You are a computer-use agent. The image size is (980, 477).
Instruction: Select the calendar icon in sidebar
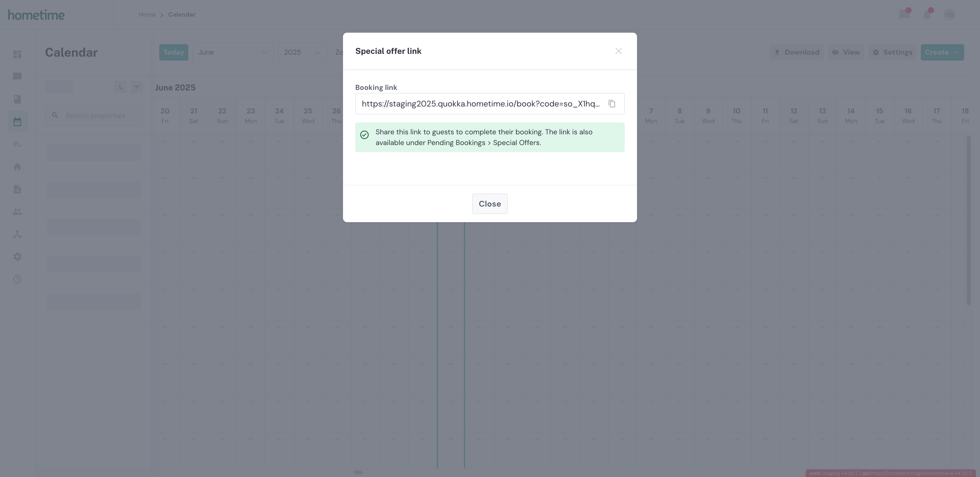click(x=18, y=122)
